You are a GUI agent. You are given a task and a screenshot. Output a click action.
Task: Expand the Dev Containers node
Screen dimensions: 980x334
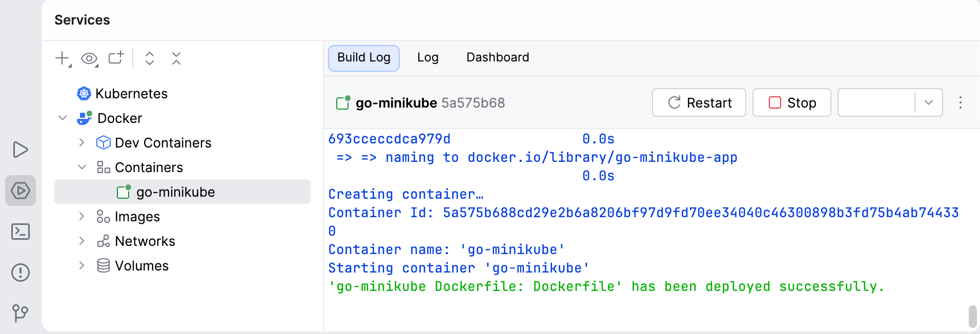click(x=81, y=143)
